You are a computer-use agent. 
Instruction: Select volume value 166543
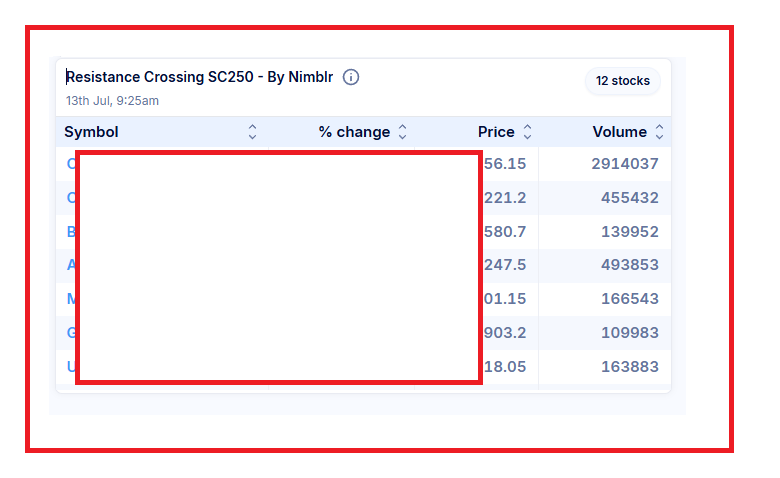630,298
